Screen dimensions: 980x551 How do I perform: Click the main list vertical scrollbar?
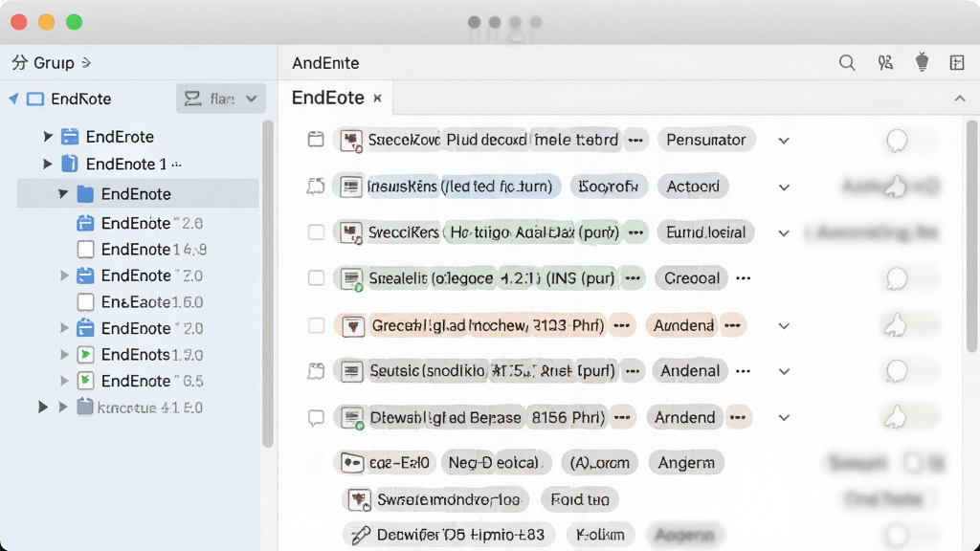pos(970,237)
